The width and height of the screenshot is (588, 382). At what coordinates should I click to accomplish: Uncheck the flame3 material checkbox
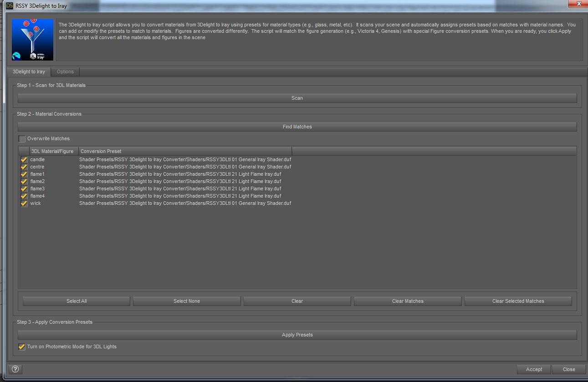(x=24, y=189)
